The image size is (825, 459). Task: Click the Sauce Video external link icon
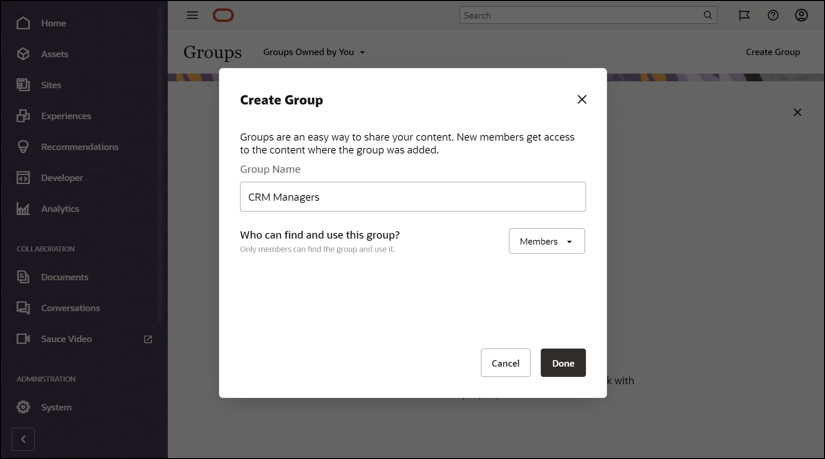click(x=148, y=340)
